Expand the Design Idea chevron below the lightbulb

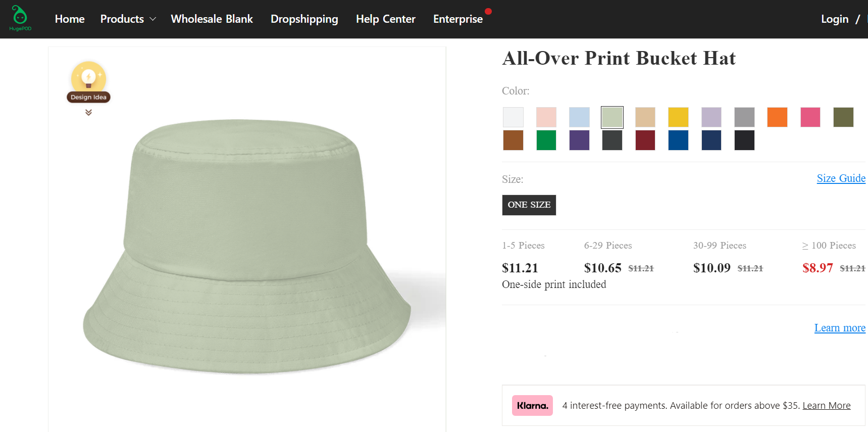point(88,112)
